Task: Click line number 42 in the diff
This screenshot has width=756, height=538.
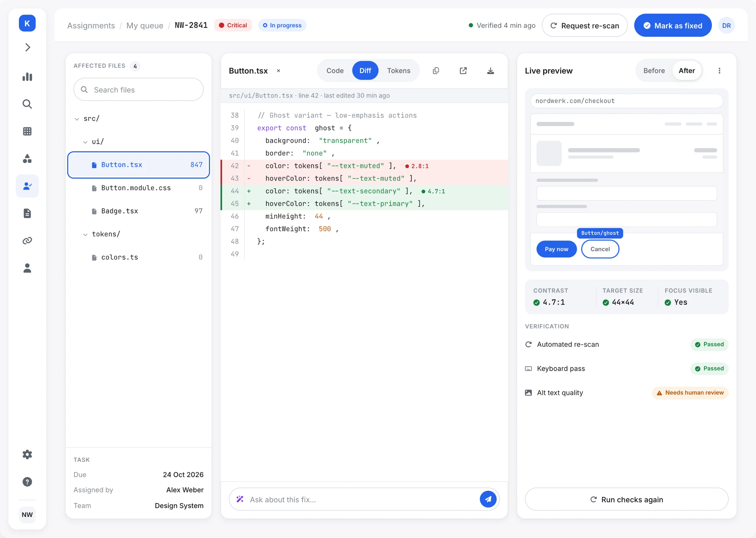Action: (235, 166)
